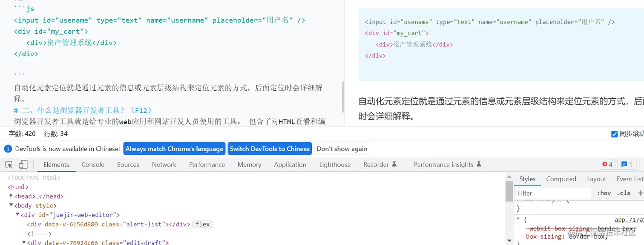Click Always match Chrome's language button
The image size is (644, 245).
[x=175, y=149]
